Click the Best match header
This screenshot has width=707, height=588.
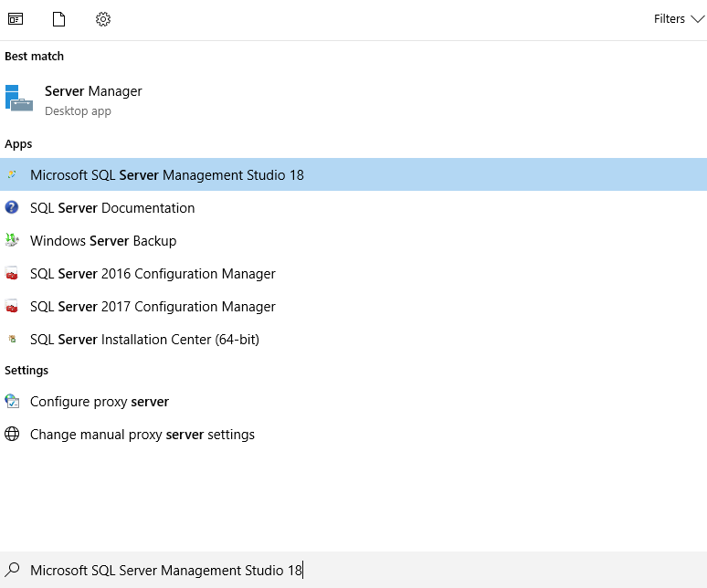tap(35, 57)
